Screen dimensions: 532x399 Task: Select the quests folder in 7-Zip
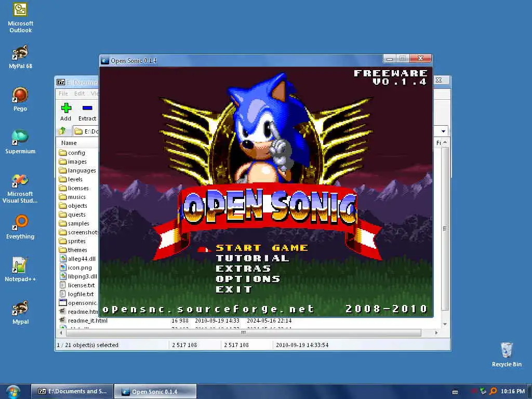pyautogui.click(x=72, y=215)
